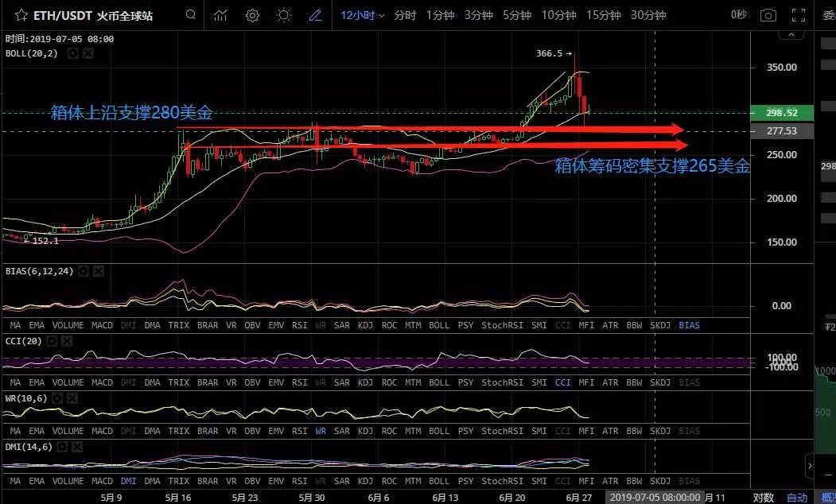Image resolution: width=836 pixels, height=504 pixels.
Task: Open the chart settings gear icon
Action: click(251, 14)
